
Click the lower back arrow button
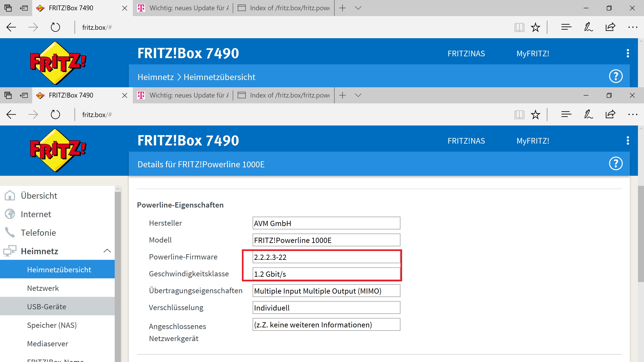point(11,115)
